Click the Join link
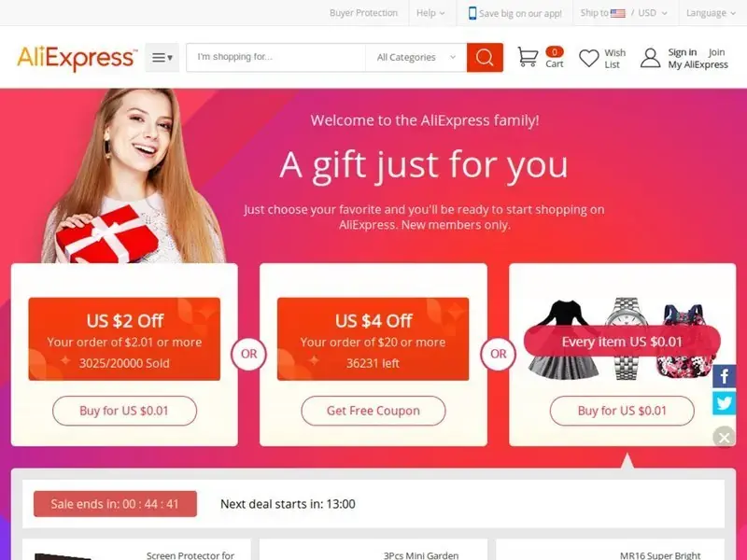 [716, 52]
